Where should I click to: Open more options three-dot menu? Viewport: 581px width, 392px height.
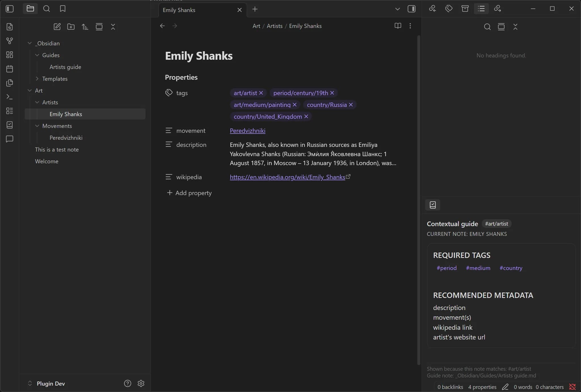(410, 26)
